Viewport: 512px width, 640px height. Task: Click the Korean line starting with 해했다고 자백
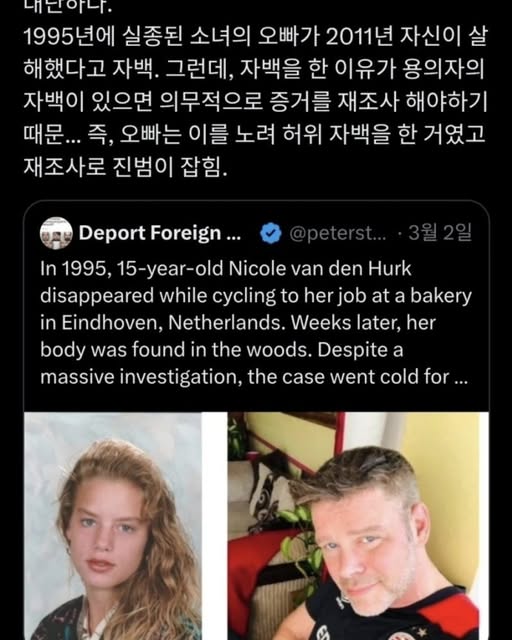click(x=254, y=69)
